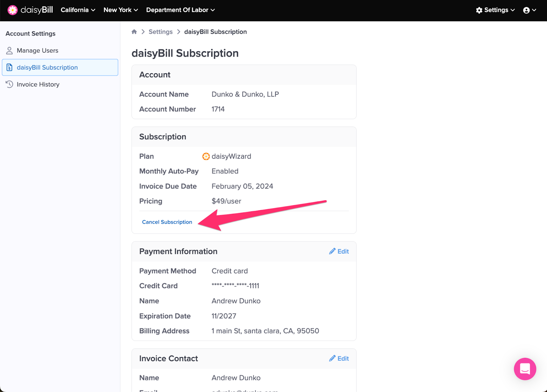Click the Billing Address label

pyautogui.click(x=164, y=331)
